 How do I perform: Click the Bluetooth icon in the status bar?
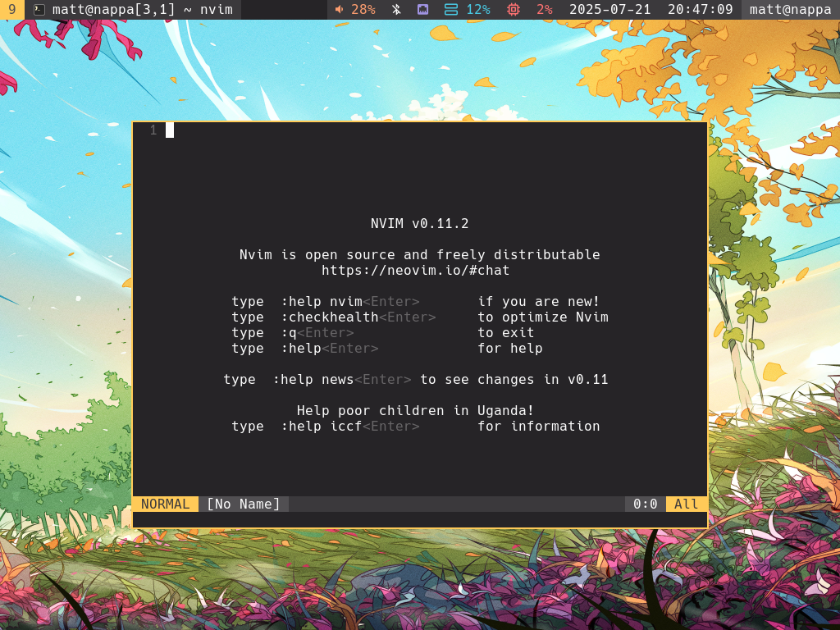point(395,10)
